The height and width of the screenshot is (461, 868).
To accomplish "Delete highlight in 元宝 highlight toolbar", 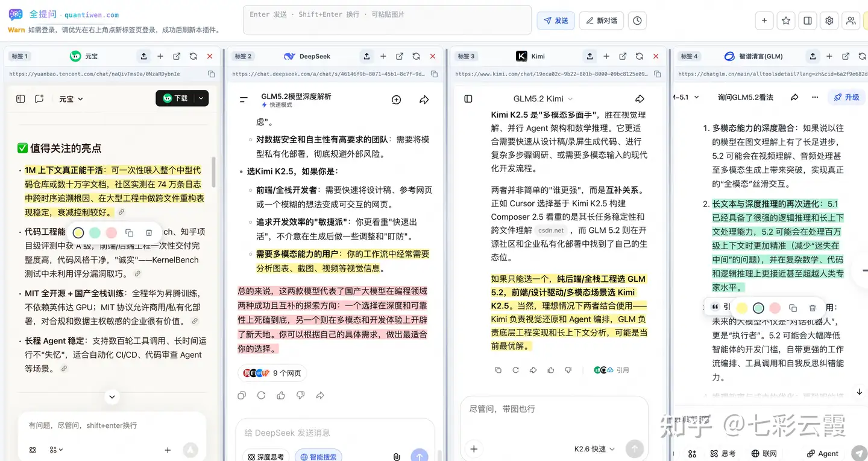I will point(149,232).
